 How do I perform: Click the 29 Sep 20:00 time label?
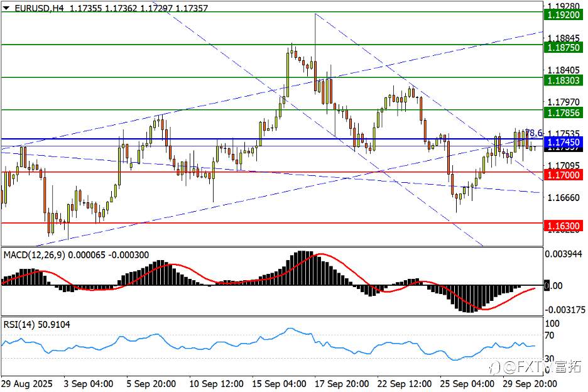[x=530, y=384]
